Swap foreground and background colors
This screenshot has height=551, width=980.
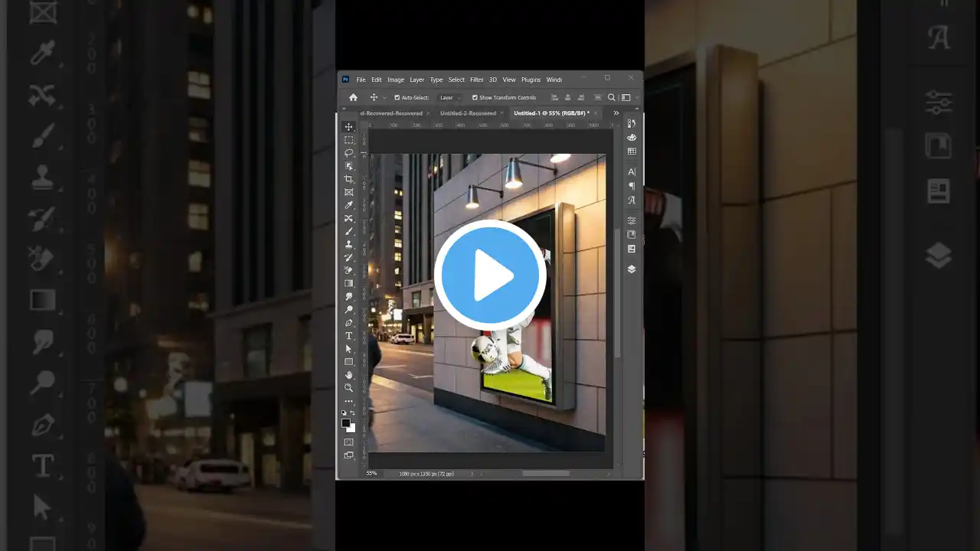click(353, 412)
